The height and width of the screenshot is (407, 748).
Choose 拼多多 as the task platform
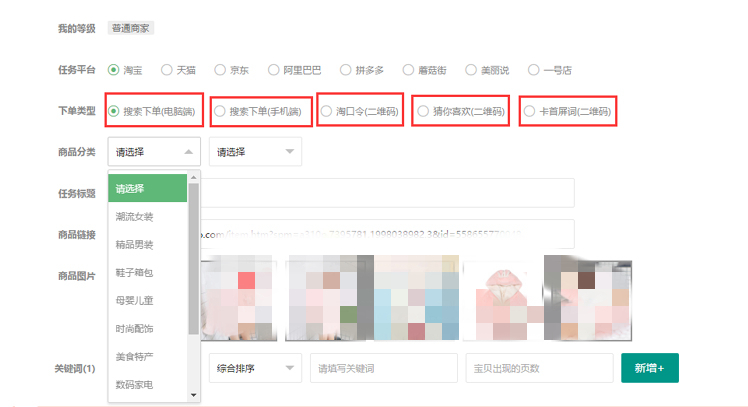tap(345, 71)
